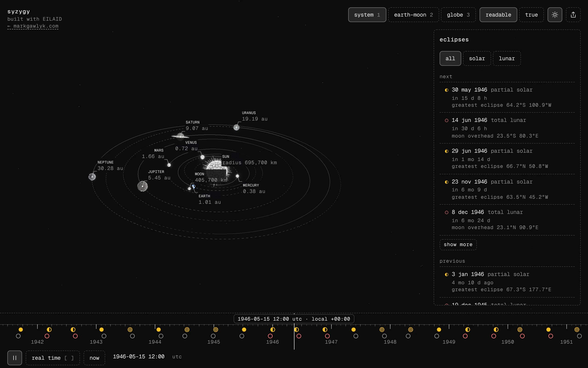The width and height of the screenshot is (588, 368).
Task: Click the Earth globe marker
Action: tap(194, 187)
